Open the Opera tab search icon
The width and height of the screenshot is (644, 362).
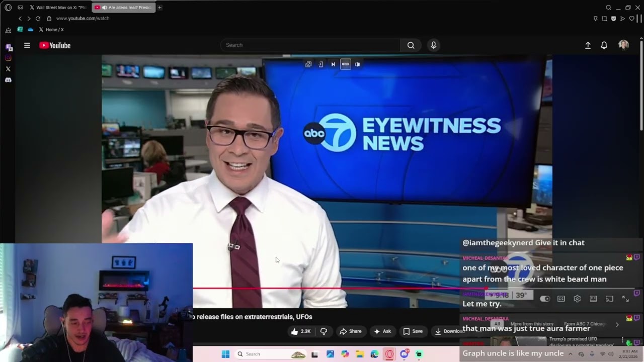(x=608, y=8)
